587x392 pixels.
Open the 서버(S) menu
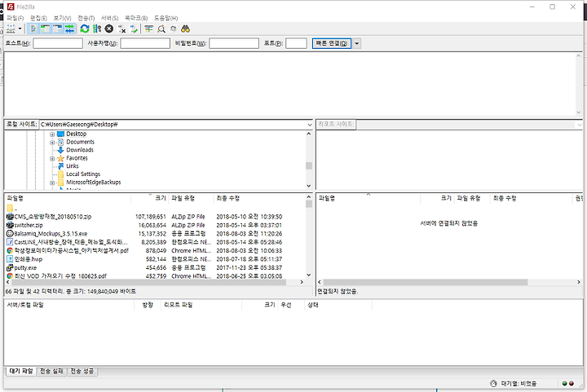click(x=110, y=18)
